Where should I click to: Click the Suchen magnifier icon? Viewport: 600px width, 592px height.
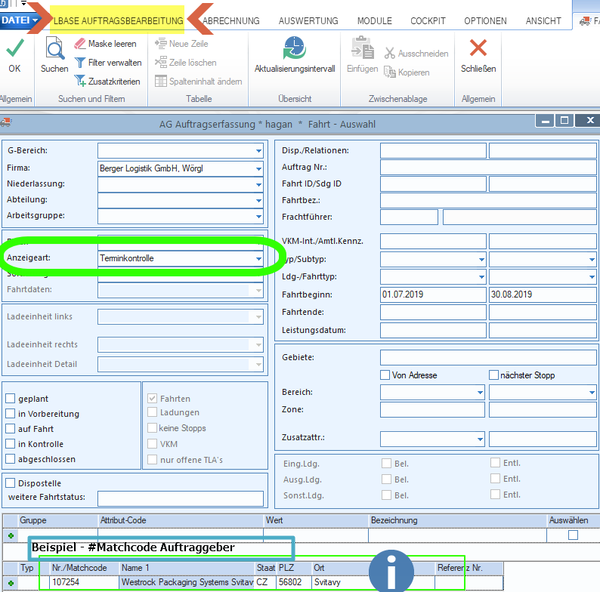pos(55,48)
